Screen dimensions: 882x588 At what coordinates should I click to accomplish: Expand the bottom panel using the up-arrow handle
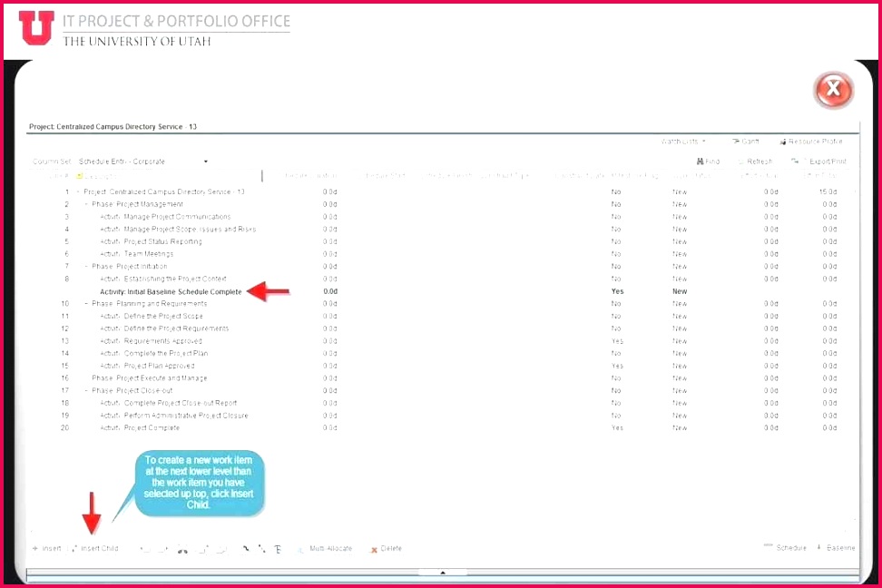click(x=443, y=573)
